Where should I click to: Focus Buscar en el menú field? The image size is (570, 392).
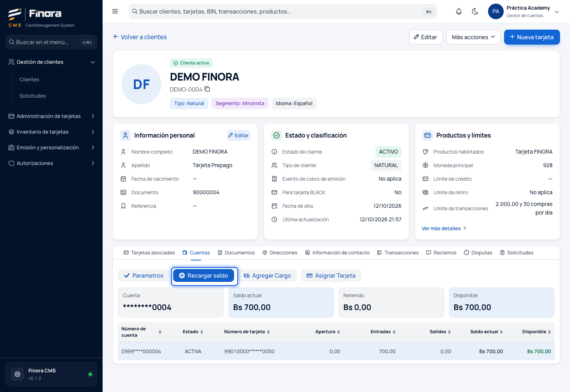pos(51,42)
